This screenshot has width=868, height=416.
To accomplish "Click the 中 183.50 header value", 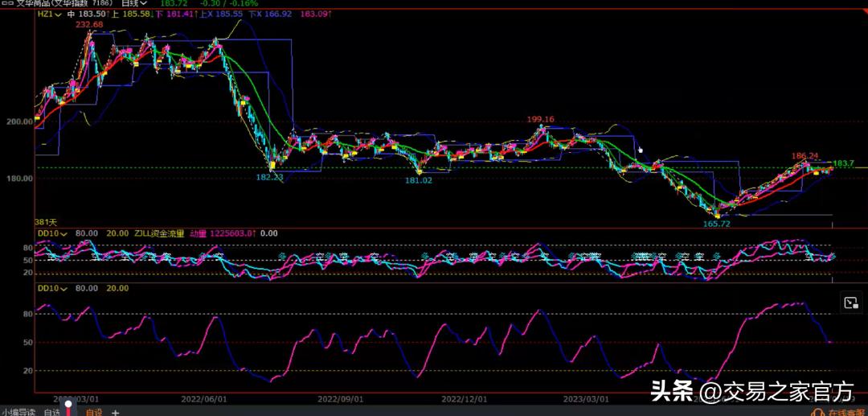I will (x=88, y=14).
